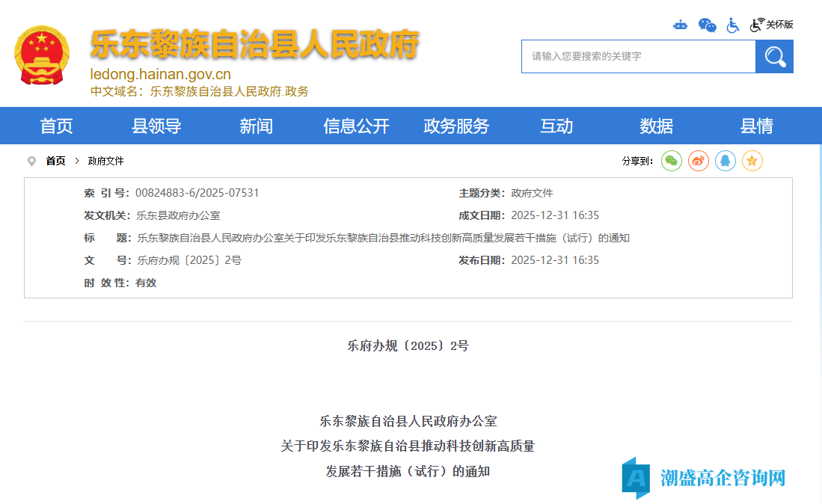Share the article to WeChat
This screenshot has width=822, height=504.
point(671,161)
